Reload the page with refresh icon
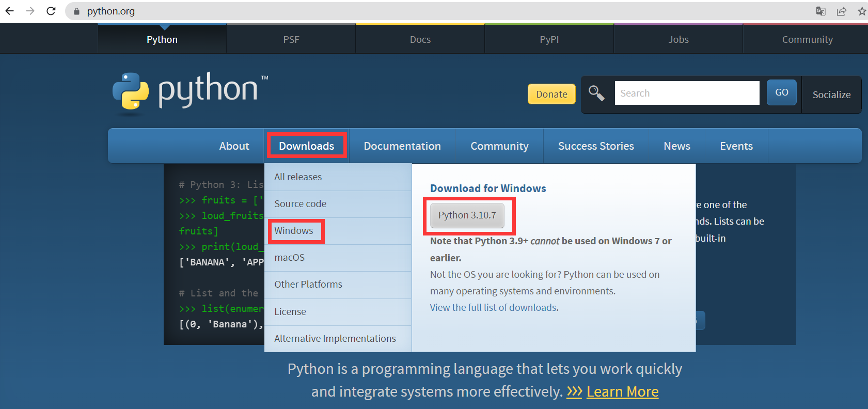 coord(51,11)
